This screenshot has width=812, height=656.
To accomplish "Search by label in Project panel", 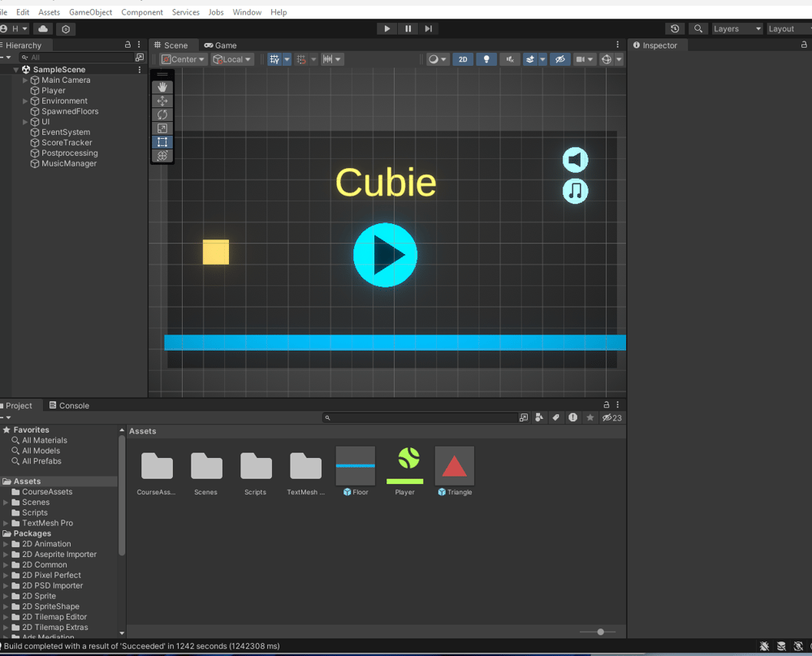I will 555,418.
